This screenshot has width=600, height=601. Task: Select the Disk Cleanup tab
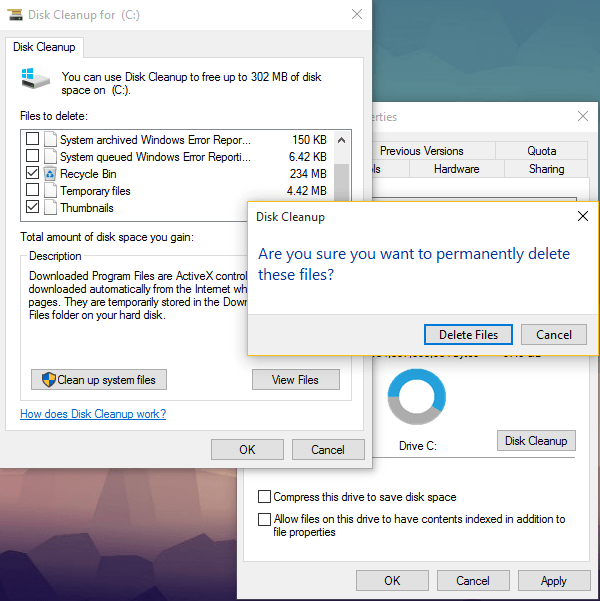(44, 47)
